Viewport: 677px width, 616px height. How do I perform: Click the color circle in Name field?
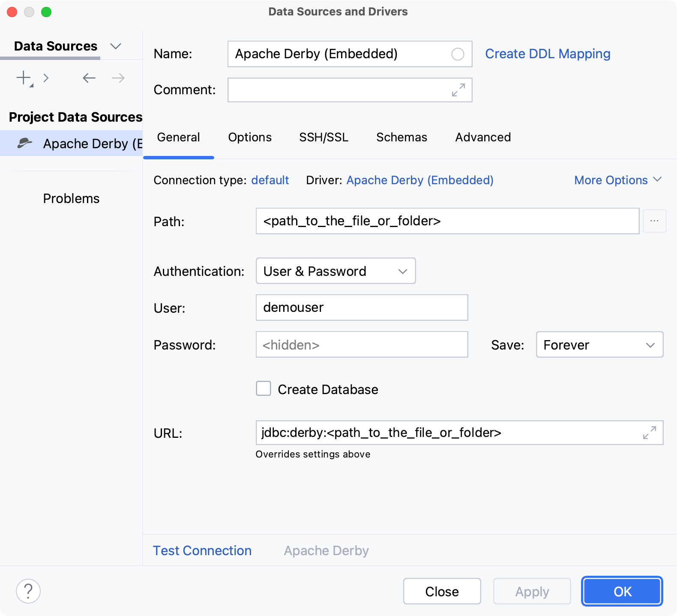tap(458, 54)
